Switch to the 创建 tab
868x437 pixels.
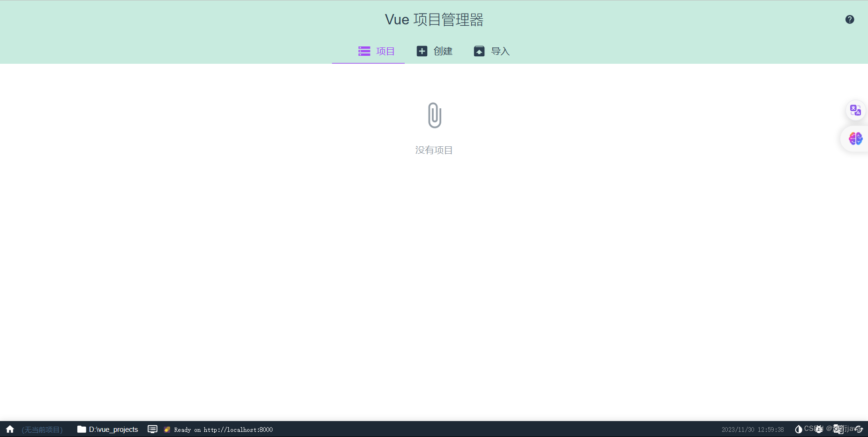[x=435, y=51]
